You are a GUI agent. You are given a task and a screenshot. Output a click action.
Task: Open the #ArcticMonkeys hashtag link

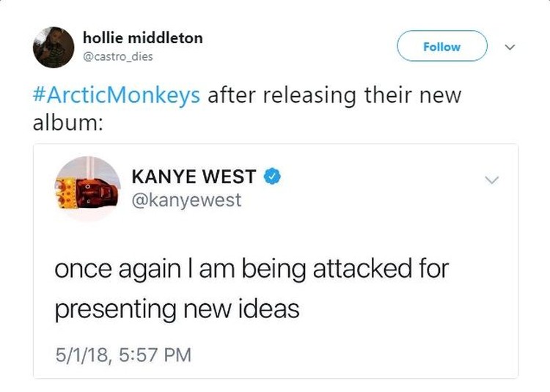coord(117,95)
